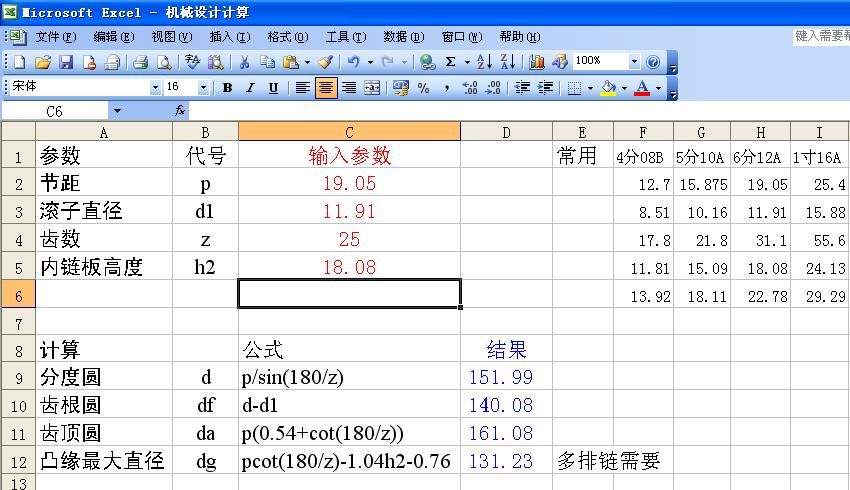The image size is (850, 490).
Task: Expand the AutoSum functions arrow
Action: (467, 62)
